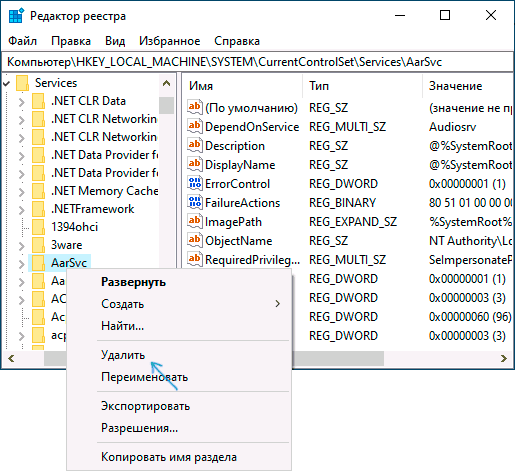The width and height of the screenshot is (515, 471).
Task: Select the DependOnService value name
Action: click(x=252, y=127)
